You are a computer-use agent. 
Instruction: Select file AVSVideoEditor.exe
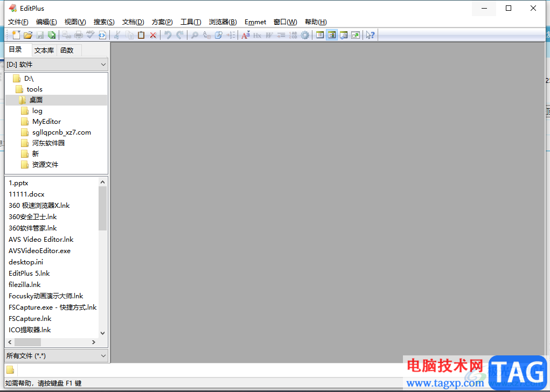[39, 251]
